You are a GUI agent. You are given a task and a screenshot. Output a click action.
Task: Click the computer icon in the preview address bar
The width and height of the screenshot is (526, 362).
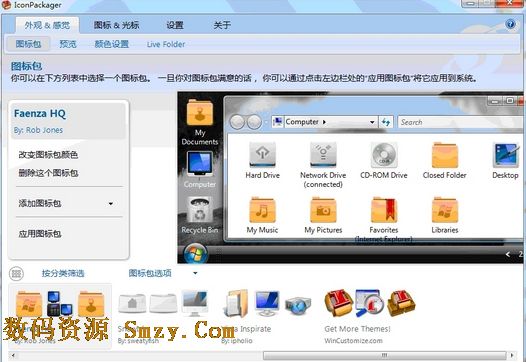[x=278, y=122]
